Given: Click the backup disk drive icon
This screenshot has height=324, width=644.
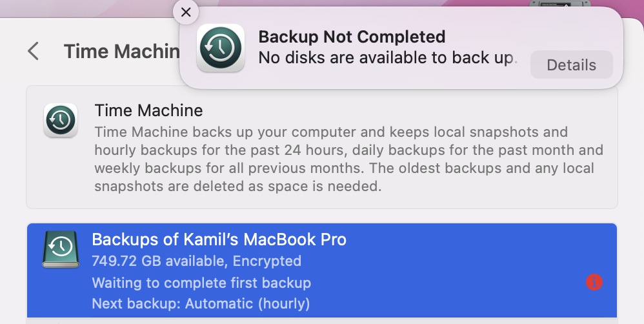Looking at the screenshot, I should click(x=61, y=248).
